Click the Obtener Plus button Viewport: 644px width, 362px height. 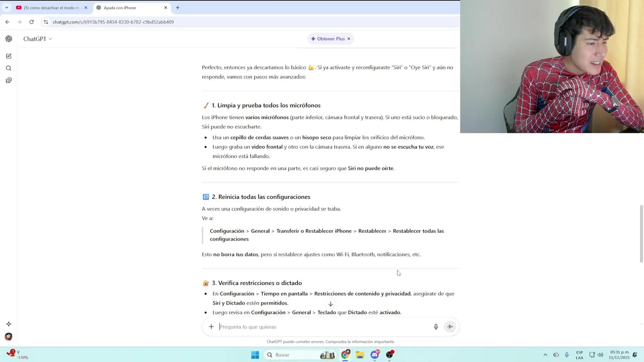click(328, 39)
